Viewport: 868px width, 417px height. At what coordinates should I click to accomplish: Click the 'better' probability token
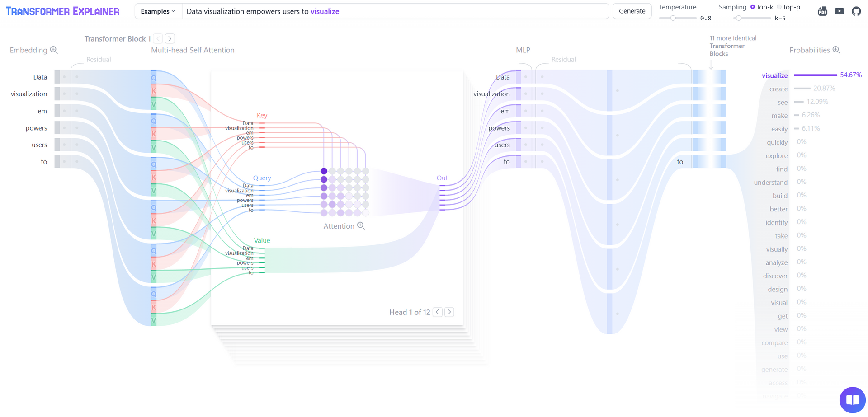tap(778, 209)
